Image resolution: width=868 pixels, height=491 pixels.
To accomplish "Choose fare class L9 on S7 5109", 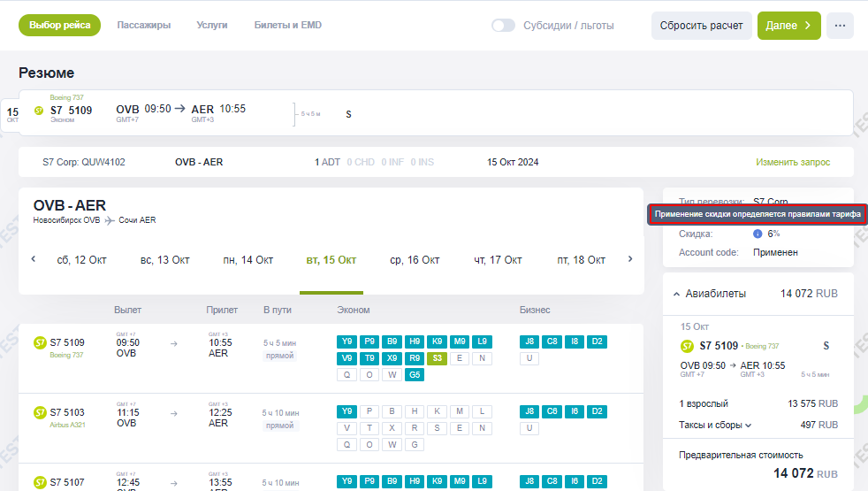I will coord(482,341).
